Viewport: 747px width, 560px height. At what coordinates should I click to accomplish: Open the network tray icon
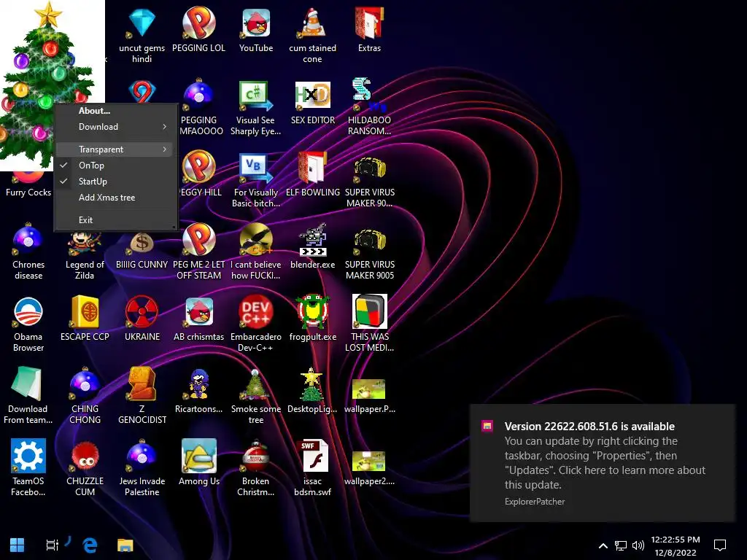click(620, 545)
